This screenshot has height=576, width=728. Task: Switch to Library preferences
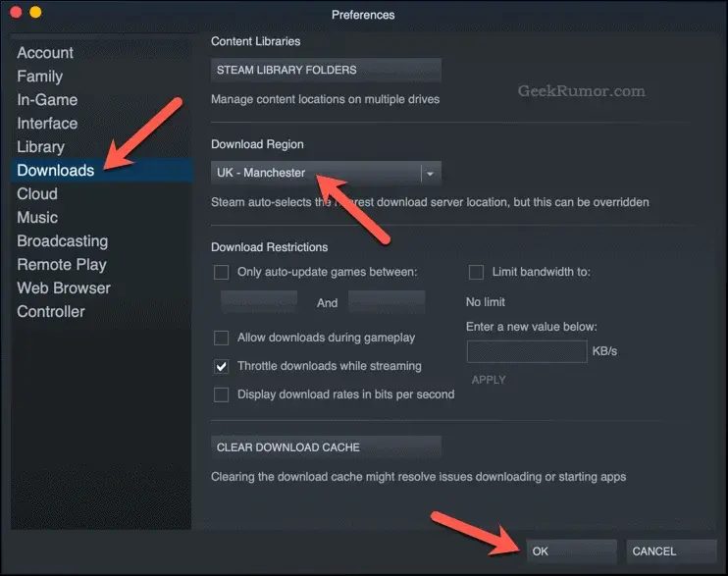pos(40,147)
